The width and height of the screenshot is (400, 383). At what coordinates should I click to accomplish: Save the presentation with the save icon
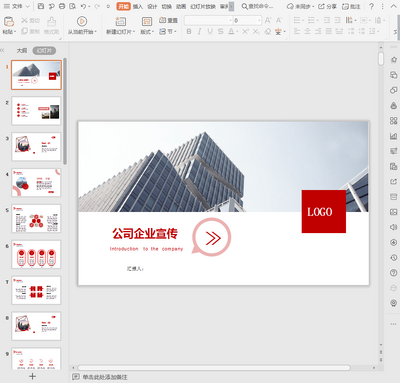click(x=41, y=6)
